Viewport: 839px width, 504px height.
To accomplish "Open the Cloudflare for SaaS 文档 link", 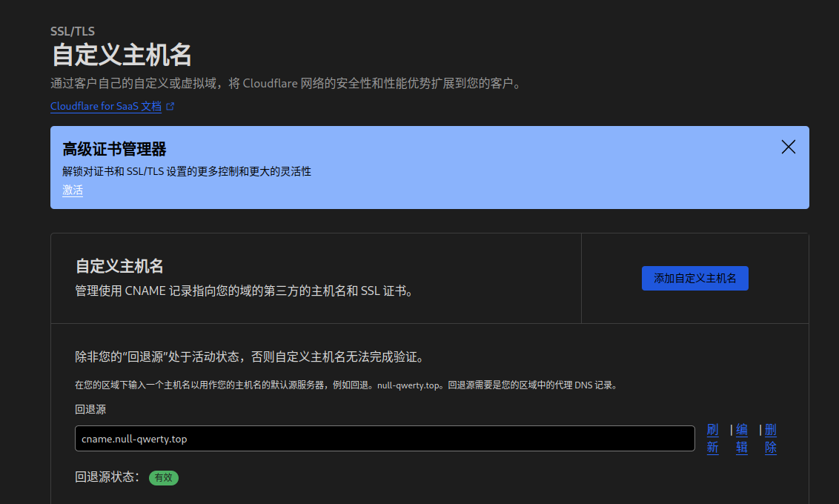I will [106, 106].
